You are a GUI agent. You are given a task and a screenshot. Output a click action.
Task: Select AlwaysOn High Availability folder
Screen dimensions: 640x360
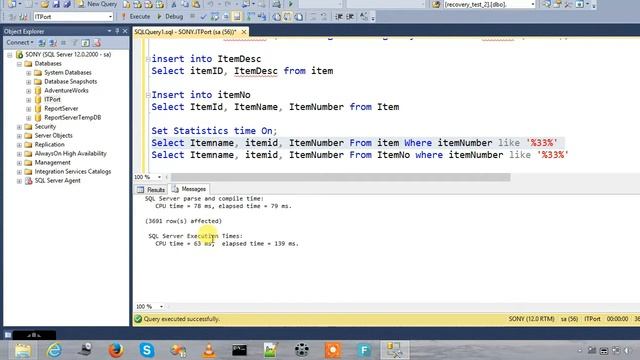[x=70, y=153]
